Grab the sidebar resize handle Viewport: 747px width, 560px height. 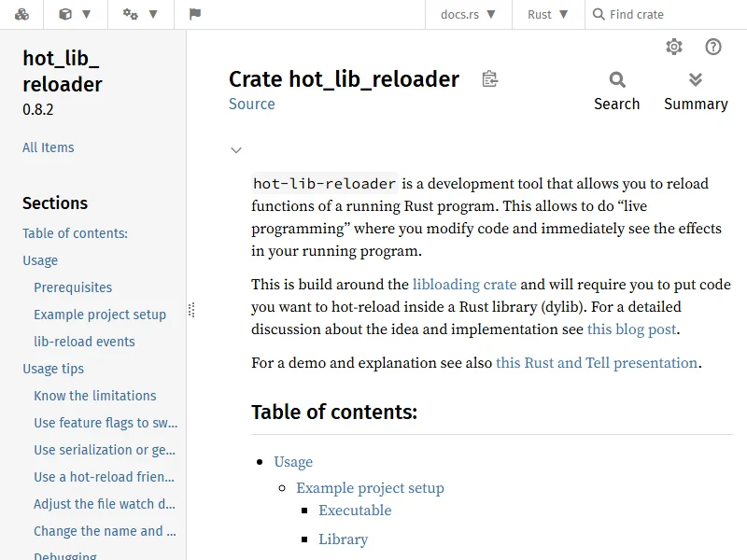[190, 310]
